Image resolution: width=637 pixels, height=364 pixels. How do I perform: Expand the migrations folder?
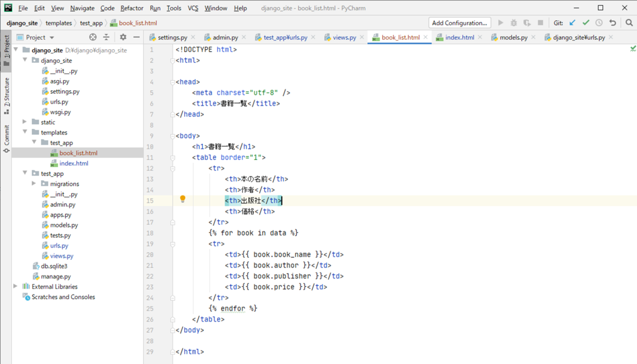click(35, 184)
